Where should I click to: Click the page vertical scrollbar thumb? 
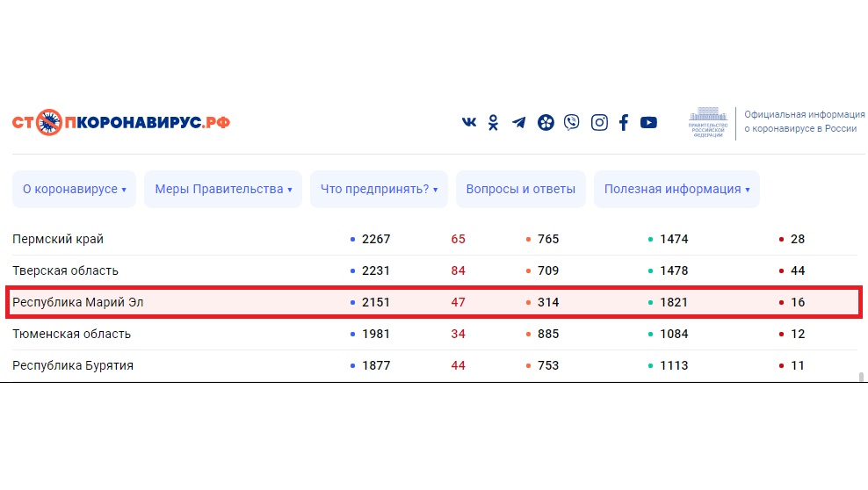(x=861, y=377)
